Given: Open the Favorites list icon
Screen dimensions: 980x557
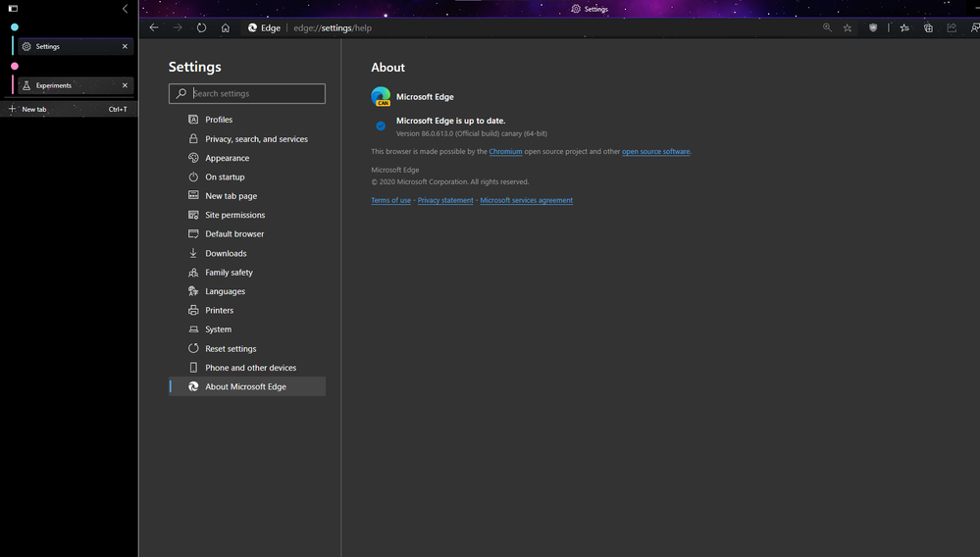Looking at the screenshot, I should coord(904,27).
